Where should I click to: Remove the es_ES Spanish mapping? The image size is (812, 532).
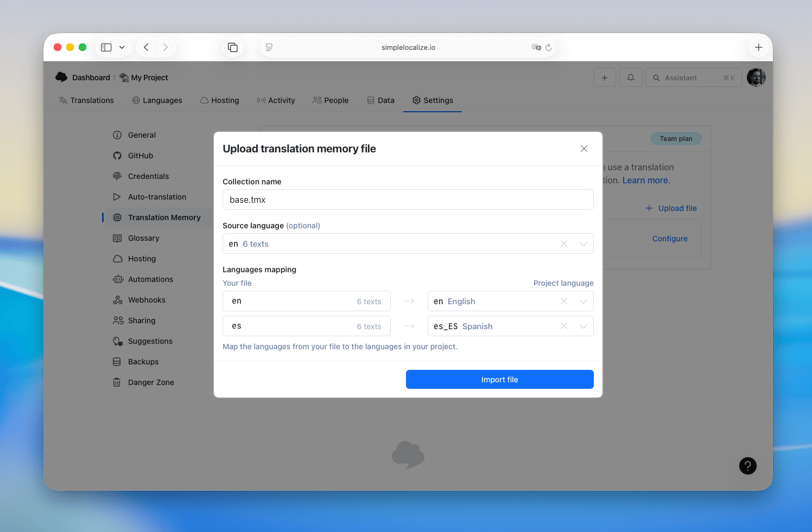tap(564, 326)
